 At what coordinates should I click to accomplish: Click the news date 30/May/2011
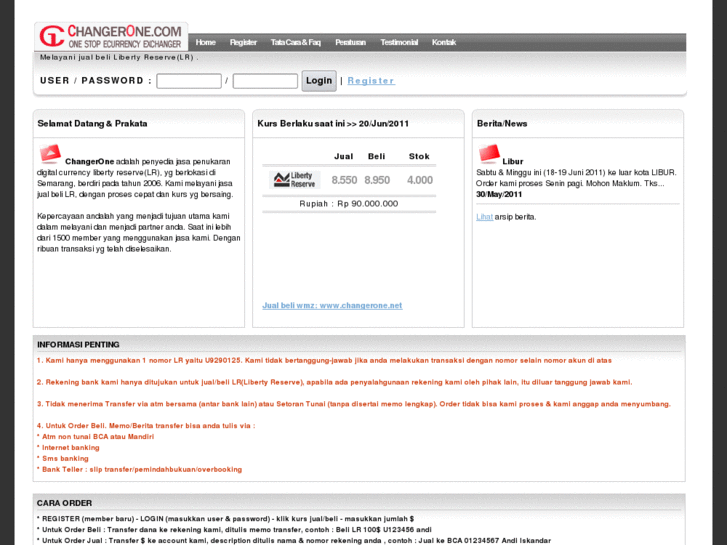[499, 194]
